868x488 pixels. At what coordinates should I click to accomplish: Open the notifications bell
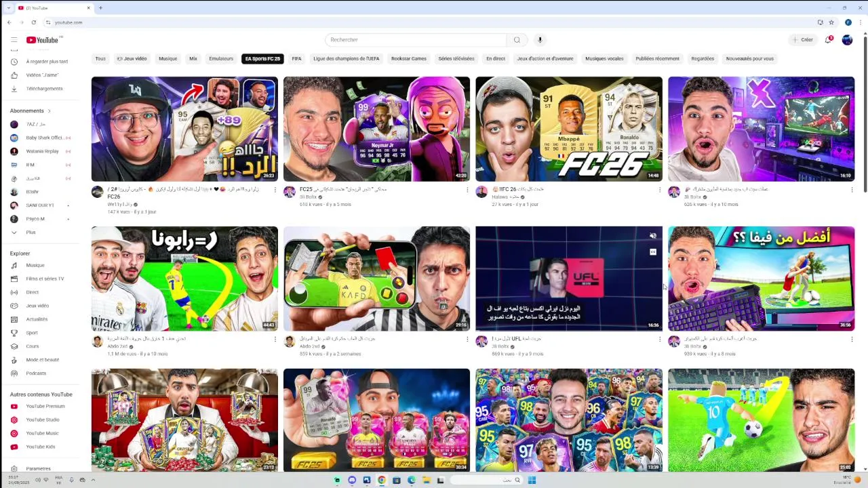828,40
